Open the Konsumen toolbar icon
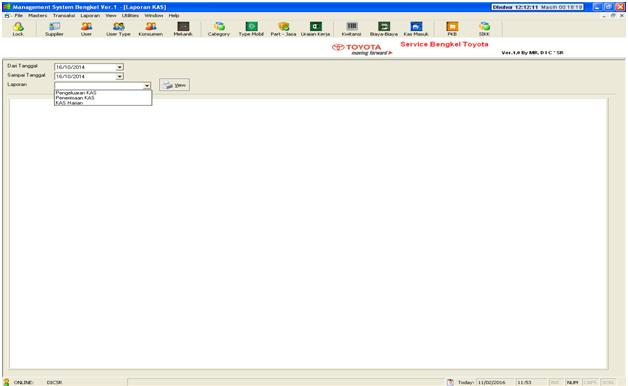 [x=151, y=29]
